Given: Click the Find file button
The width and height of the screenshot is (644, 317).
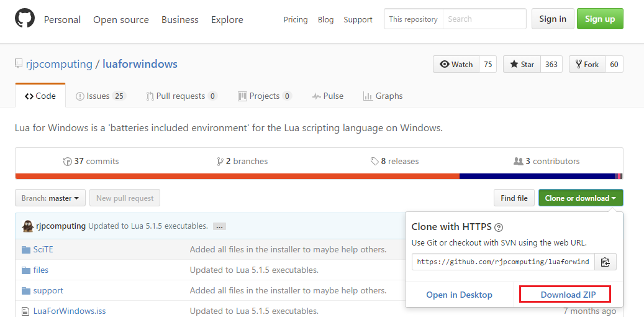Looking at the screenshot, I should 514,198.
